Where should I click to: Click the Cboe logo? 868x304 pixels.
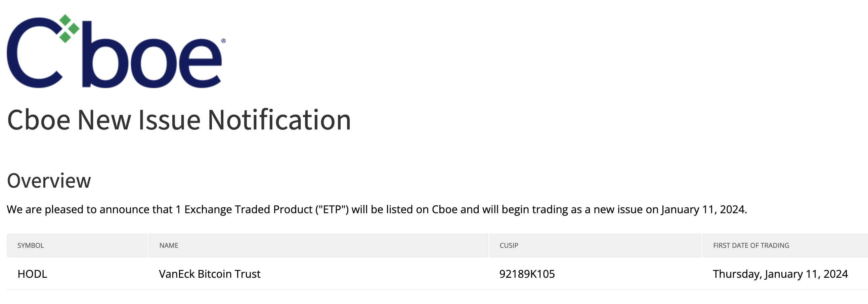coord(115,52)
